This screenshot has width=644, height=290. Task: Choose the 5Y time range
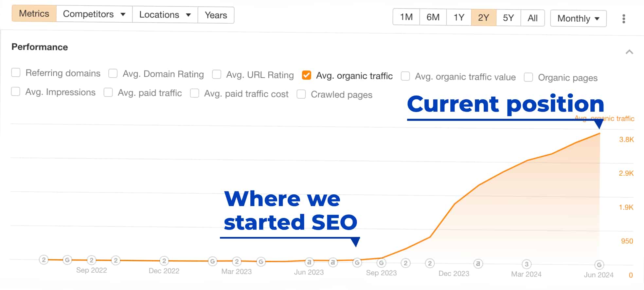click(x=508, y=18)
